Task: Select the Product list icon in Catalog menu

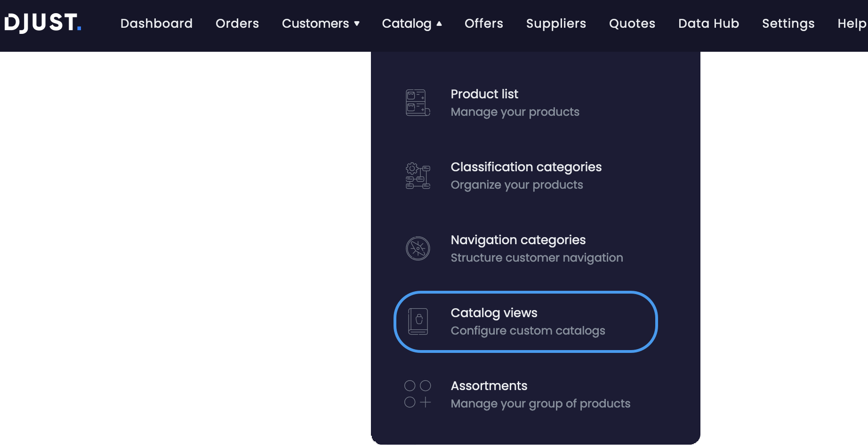Action: [418, 103]
